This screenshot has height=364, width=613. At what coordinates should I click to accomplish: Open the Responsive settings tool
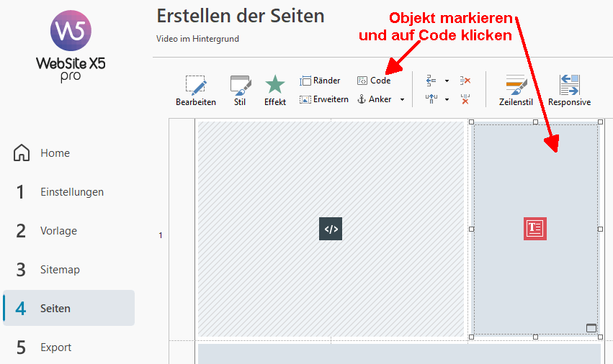(569, 91)
